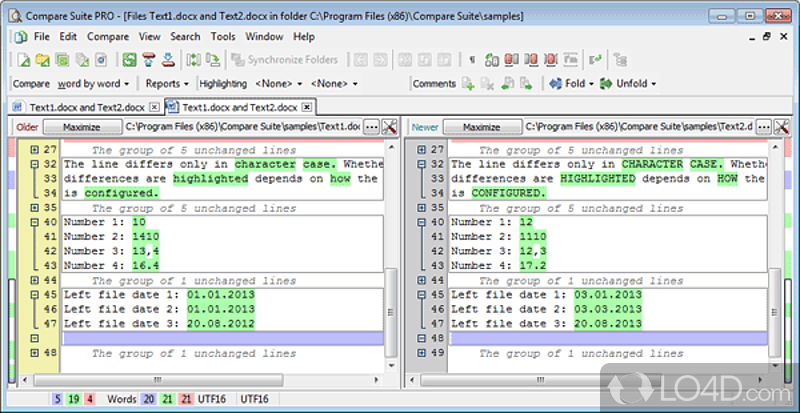The image size is (800, 413).
Task: Click the red left-panel layout icon
Action: click(x=511, y=60)
